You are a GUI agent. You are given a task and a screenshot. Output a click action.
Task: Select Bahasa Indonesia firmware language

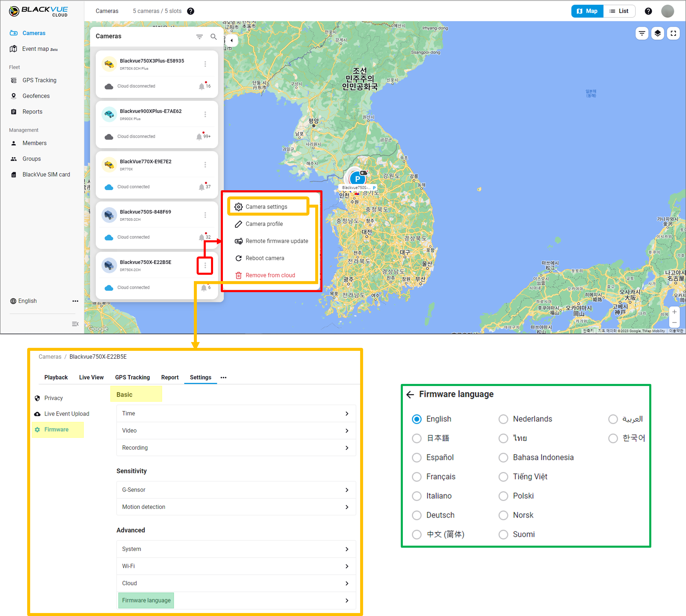pos(503,457)
